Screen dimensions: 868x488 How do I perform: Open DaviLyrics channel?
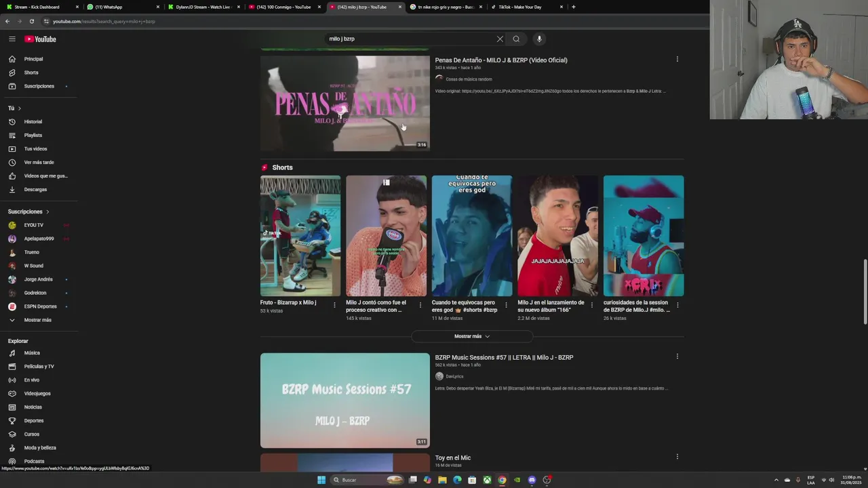point(454,376)
